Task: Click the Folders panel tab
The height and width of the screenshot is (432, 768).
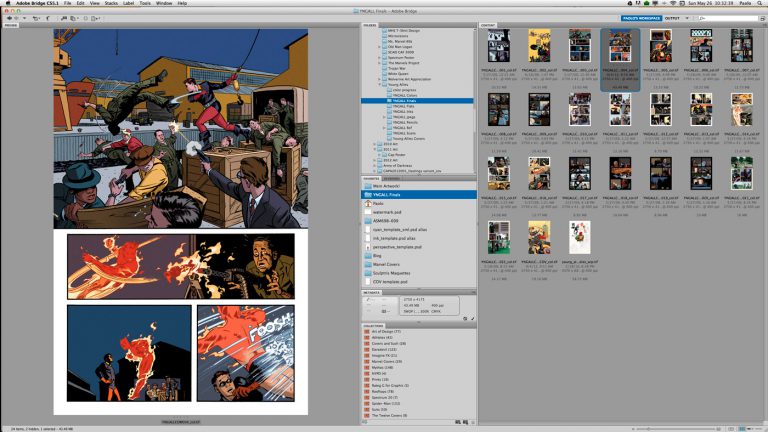Action: coord(370,25)
